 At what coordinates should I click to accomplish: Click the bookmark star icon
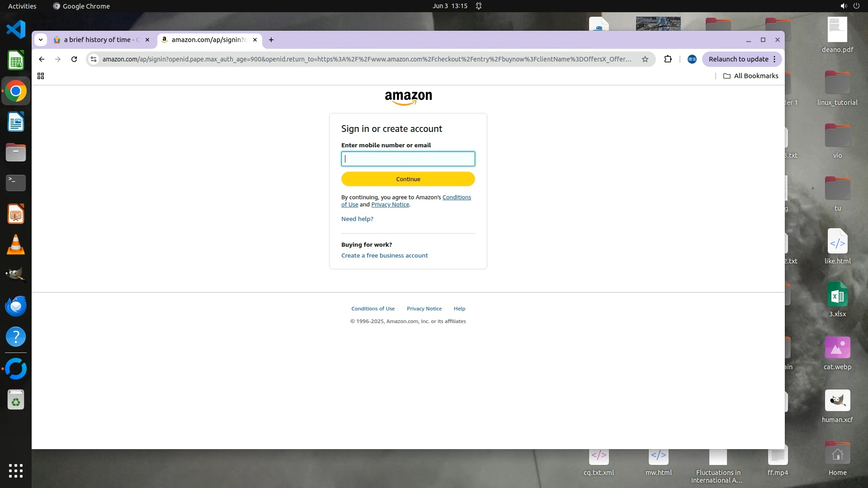click(645, 59)
